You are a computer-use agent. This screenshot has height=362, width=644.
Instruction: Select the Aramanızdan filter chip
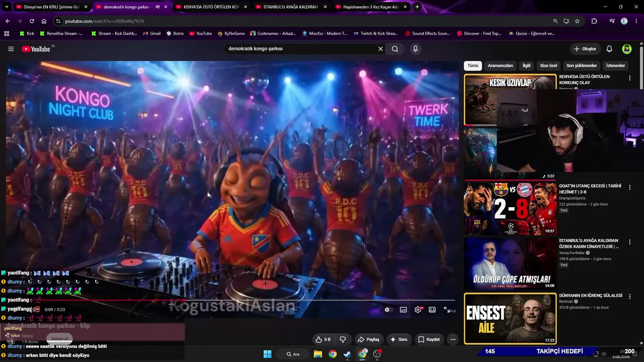500,66
